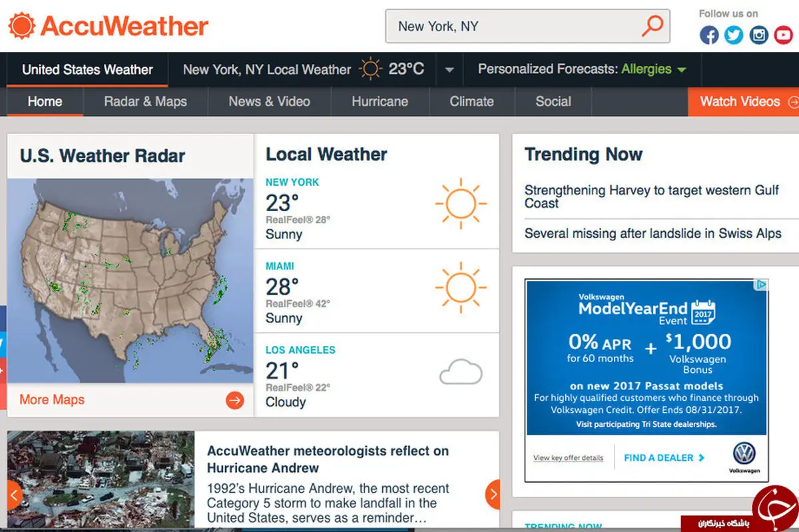
Task: Open the Home menu item
Action: pyautogui.click(x=45, y=102)
